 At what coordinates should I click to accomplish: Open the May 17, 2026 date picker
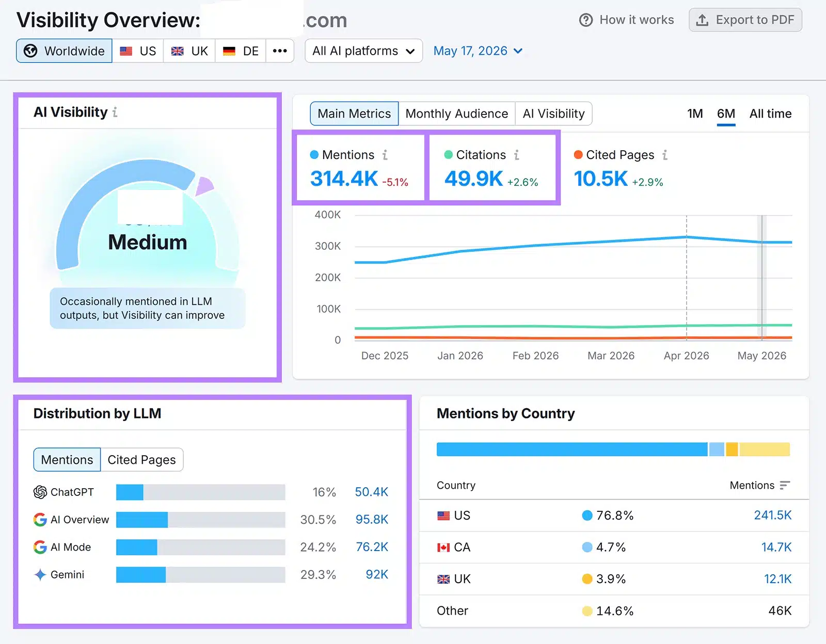tap(478, 51)
